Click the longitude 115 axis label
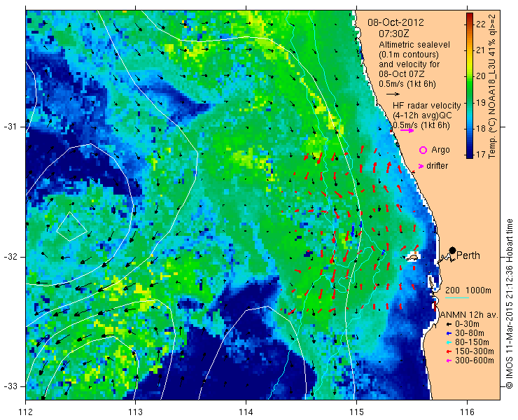 [356, 412]
